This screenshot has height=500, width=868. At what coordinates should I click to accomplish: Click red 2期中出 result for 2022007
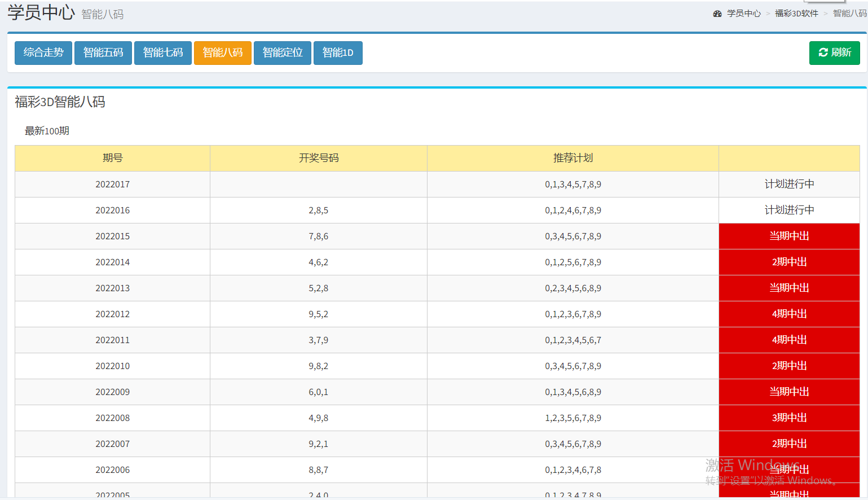tap(790, 444)
